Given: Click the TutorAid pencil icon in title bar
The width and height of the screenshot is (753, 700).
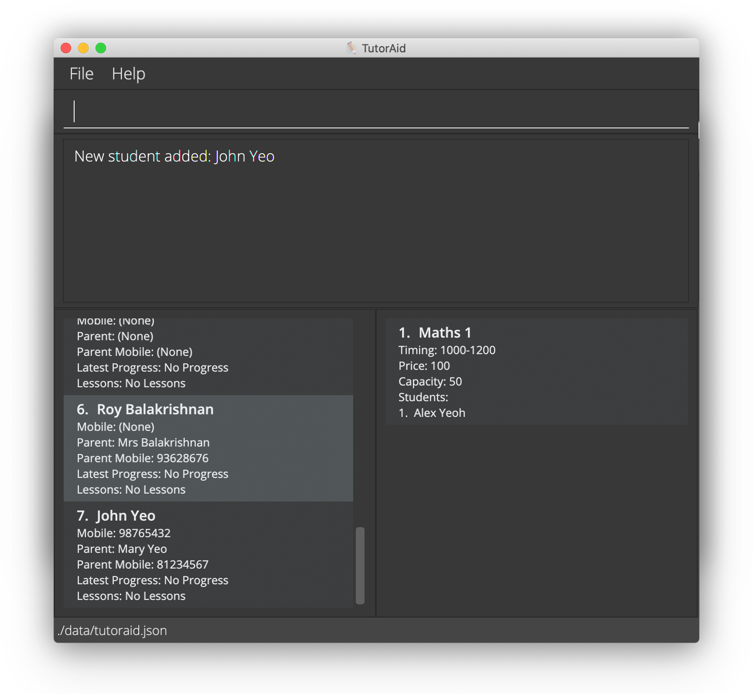Looking at the screenshot, I should pos(351,48).
